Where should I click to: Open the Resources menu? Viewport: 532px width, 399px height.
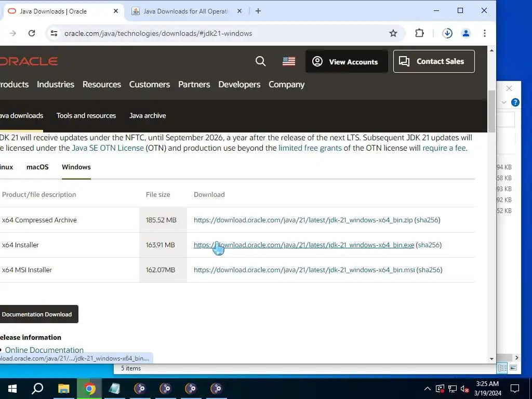102,85
